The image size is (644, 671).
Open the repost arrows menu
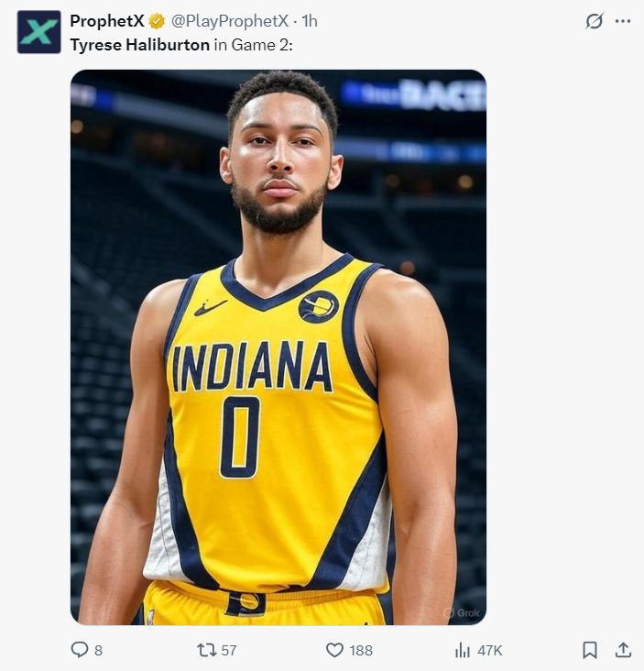[206, 650]
